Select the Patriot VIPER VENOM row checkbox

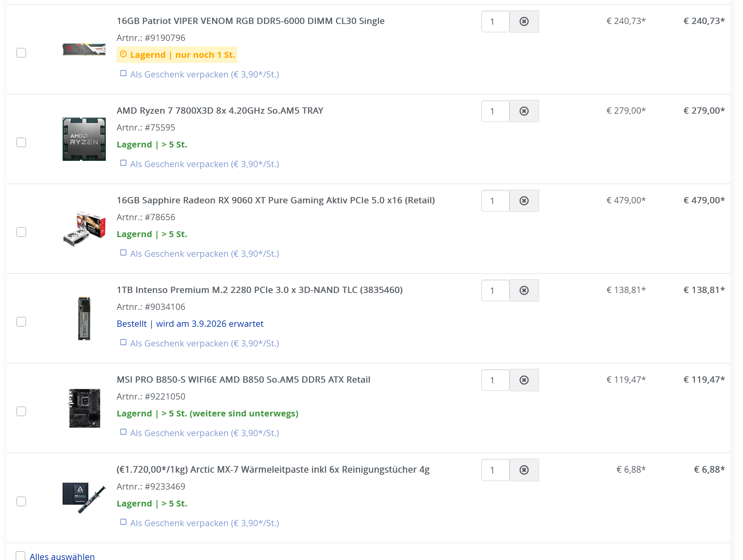[x=21, y=53]
